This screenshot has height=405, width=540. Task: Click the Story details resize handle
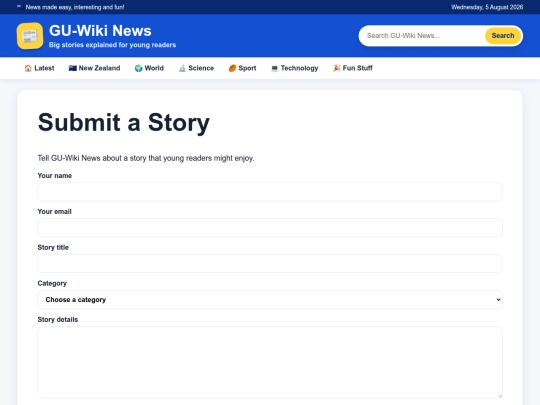click(500, 395)
